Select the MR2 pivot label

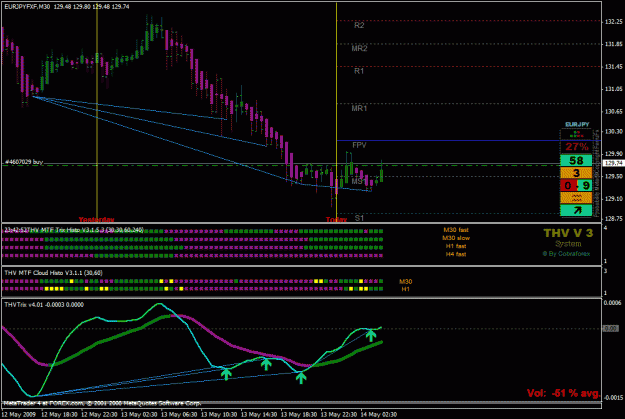(359, 49)
